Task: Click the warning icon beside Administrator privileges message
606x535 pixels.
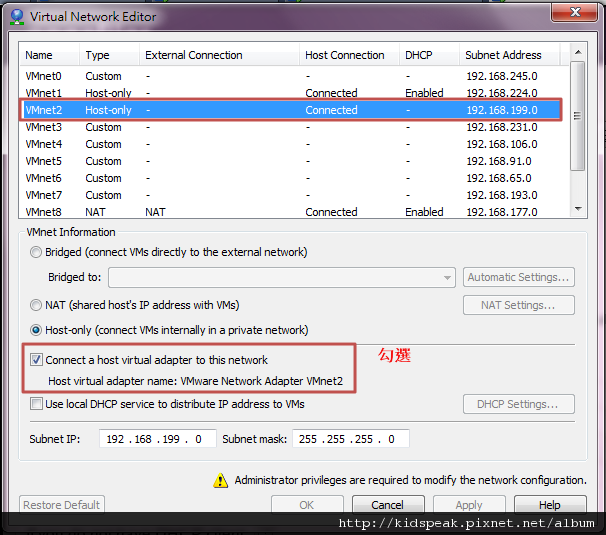Action: point(220,480)
